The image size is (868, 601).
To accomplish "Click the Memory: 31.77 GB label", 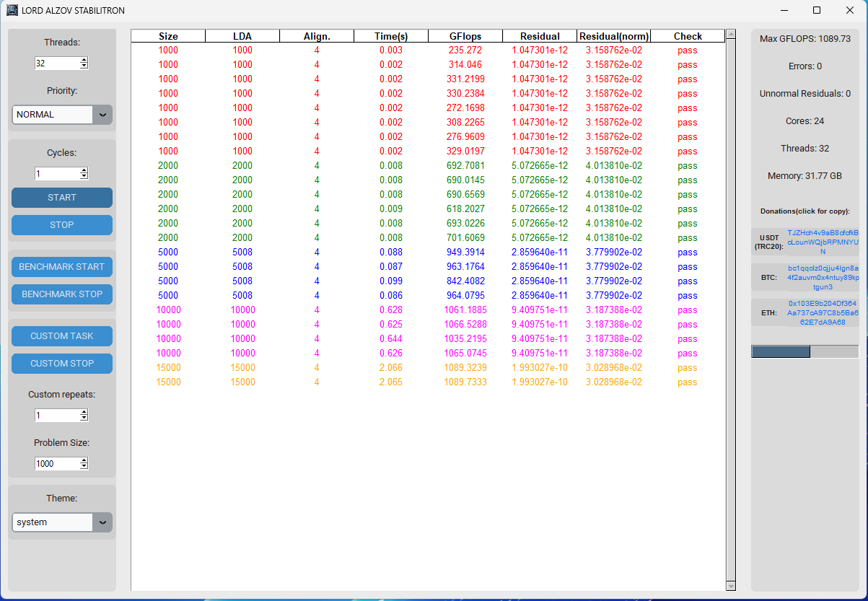I will [x=805, y=176].
